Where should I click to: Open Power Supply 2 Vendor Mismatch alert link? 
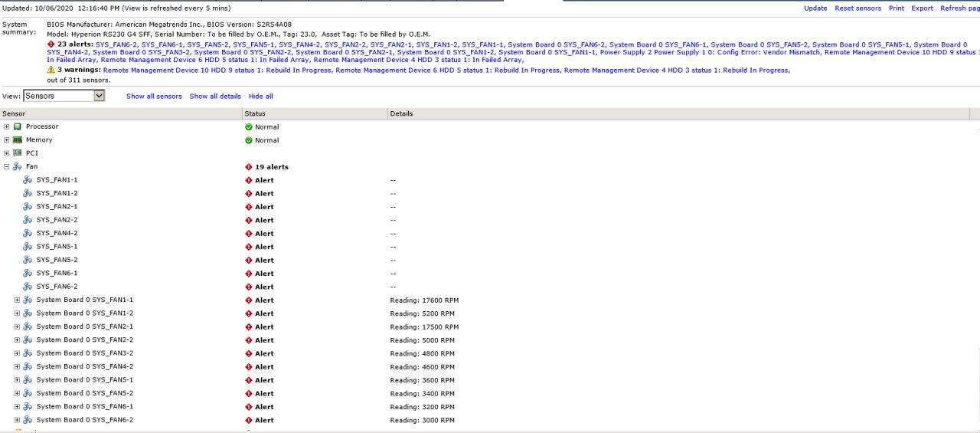(x=710, y=52)
